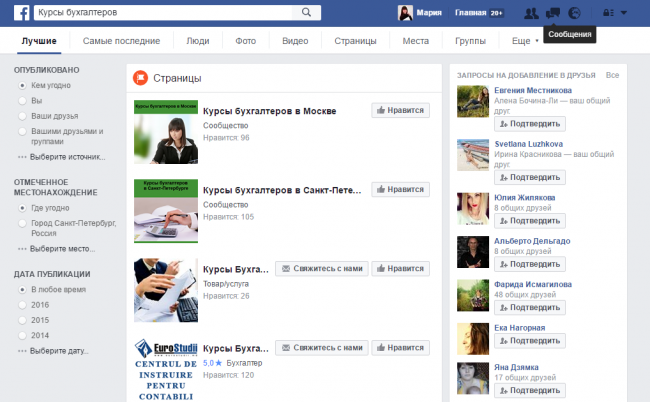
Task: Open Выберите дату... chooser
Action: tap(53, 351)
